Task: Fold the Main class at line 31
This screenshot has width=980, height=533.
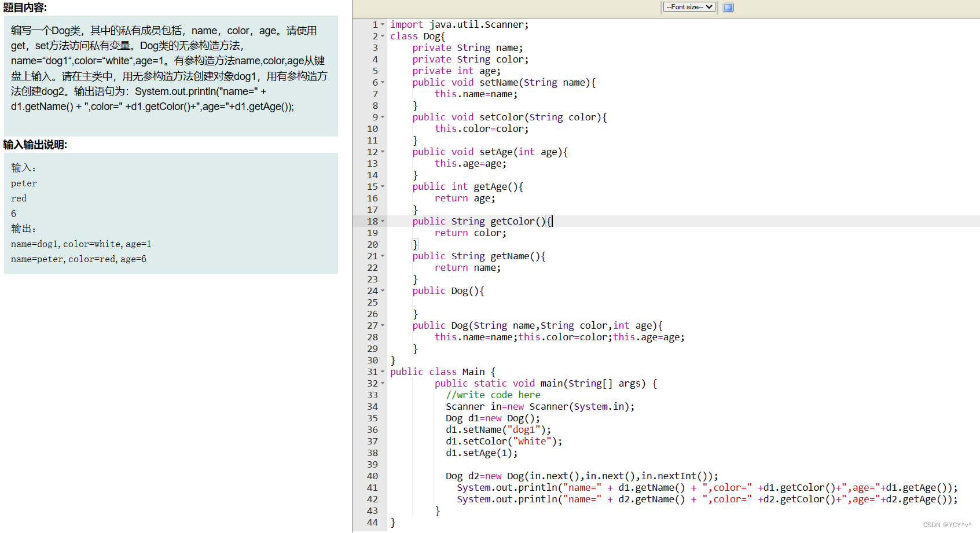Action: [x=383, y=372]
